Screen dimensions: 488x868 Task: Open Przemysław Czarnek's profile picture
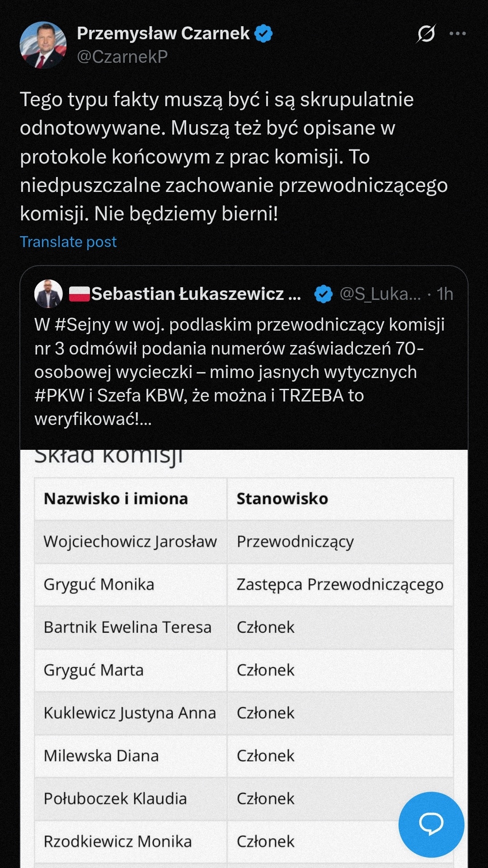[x=43, y=45]
